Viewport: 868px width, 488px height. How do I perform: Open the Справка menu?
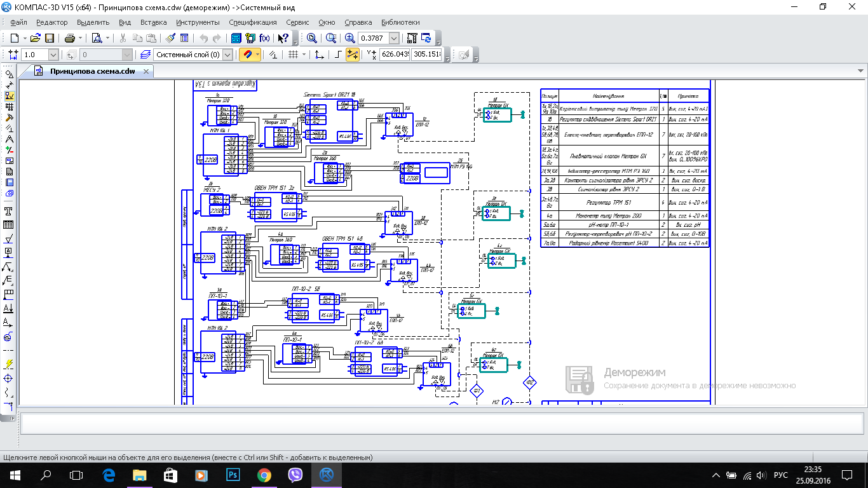(x=358, y=22)
